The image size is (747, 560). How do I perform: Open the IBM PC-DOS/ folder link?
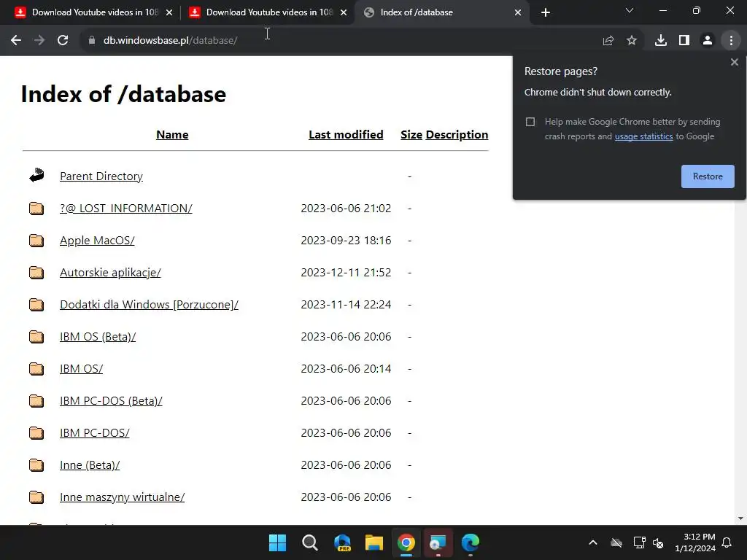pos(94,433)
